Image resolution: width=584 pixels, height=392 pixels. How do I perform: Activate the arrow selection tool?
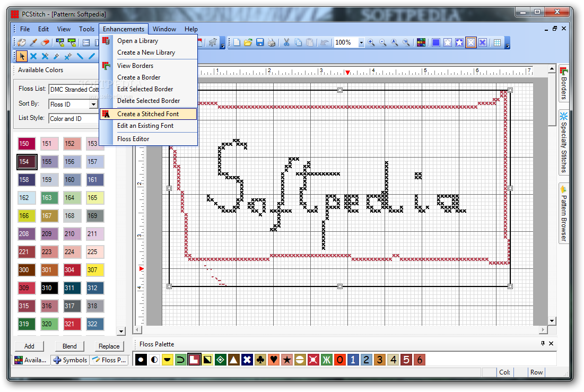pyautogui.click(x=22, y=56)
